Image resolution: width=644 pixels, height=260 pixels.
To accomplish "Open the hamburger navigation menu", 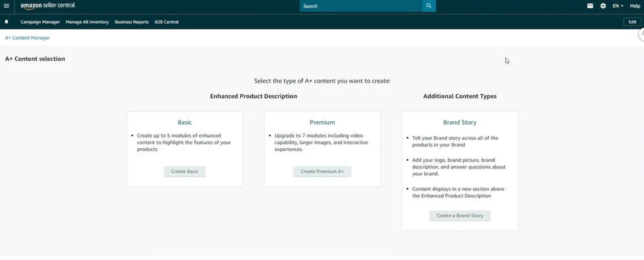I will coord(6,6).
